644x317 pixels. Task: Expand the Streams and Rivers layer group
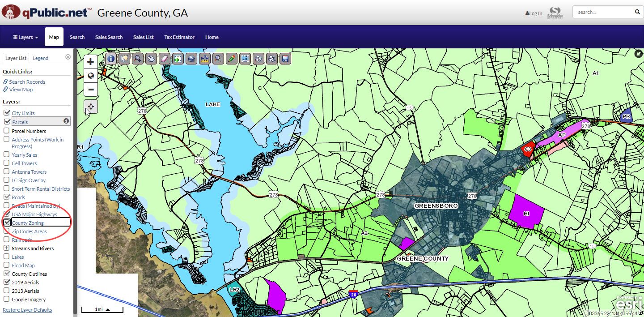[7, 248]
